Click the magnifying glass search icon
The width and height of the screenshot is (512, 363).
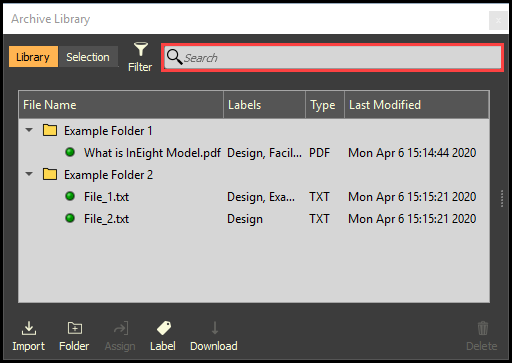(x=174, y=57)
